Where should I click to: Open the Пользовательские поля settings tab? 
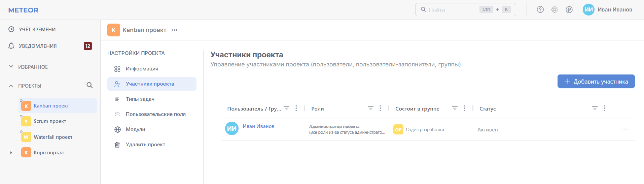point(152,114)
